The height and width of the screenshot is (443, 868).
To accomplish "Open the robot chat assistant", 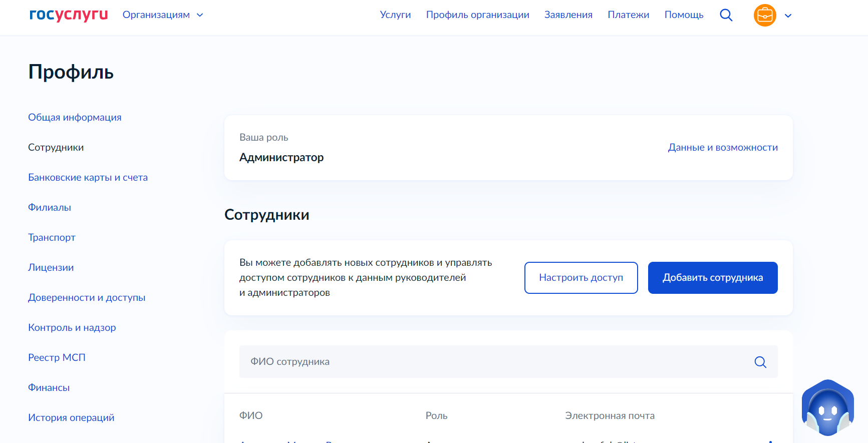I will (x=827, y=408).
